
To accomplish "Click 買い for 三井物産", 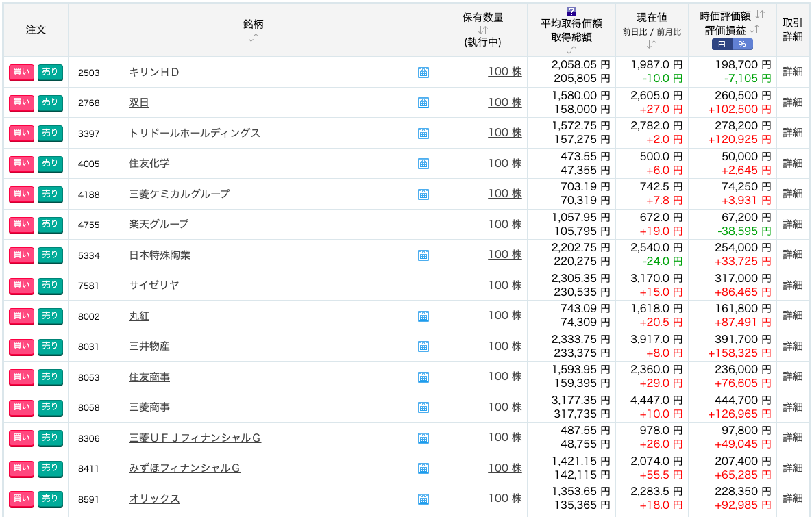I will pos(21,346).
